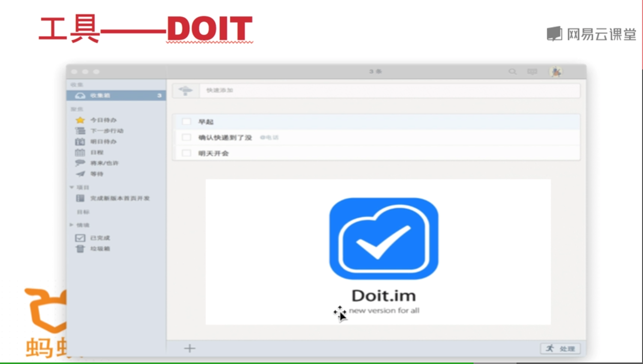Open the user avatar in title bar
Image resolution: width=643 pixels, height=364 pixels.
(556, 72)
